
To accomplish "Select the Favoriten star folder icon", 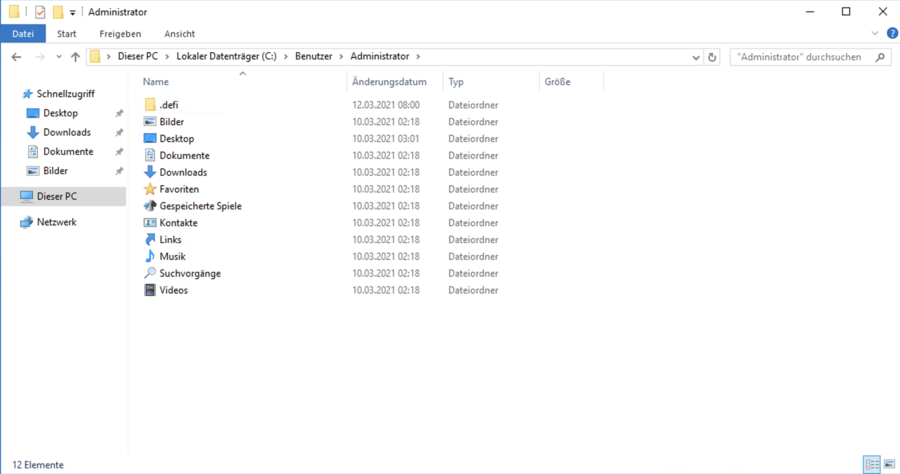I will point(150,189).
